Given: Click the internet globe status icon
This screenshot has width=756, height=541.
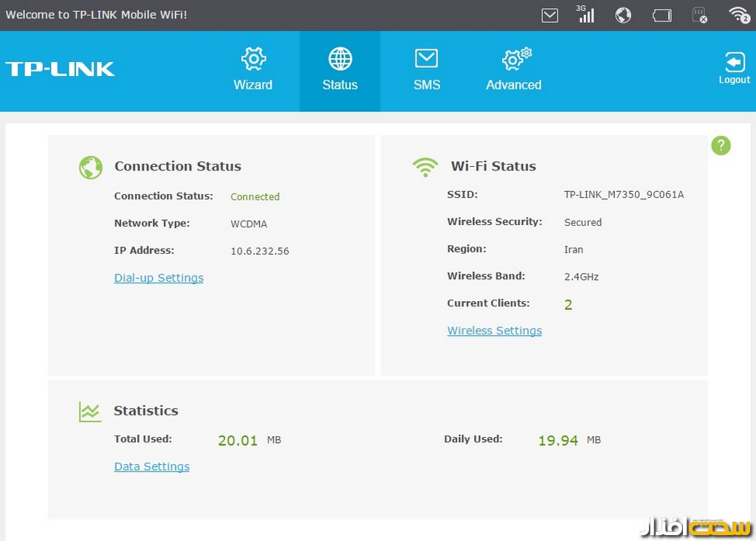Looking at the screenshot, I should [623, 15].
